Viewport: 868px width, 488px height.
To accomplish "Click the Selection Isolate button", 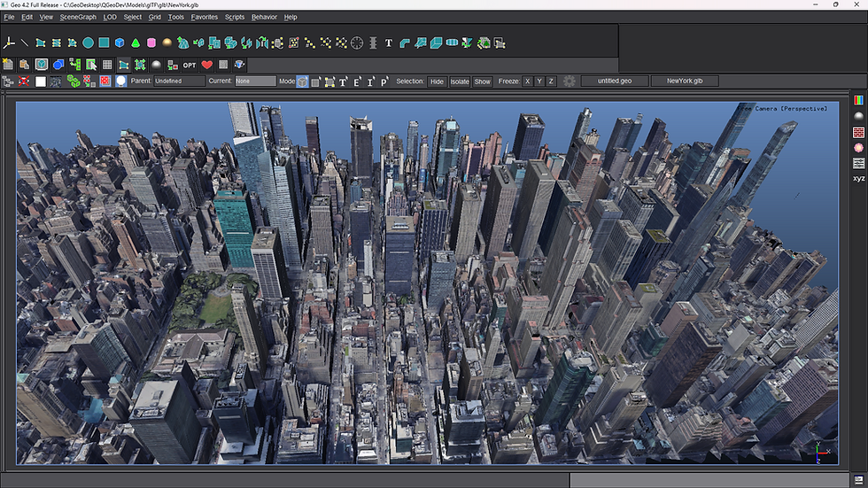I will (460, 81).
